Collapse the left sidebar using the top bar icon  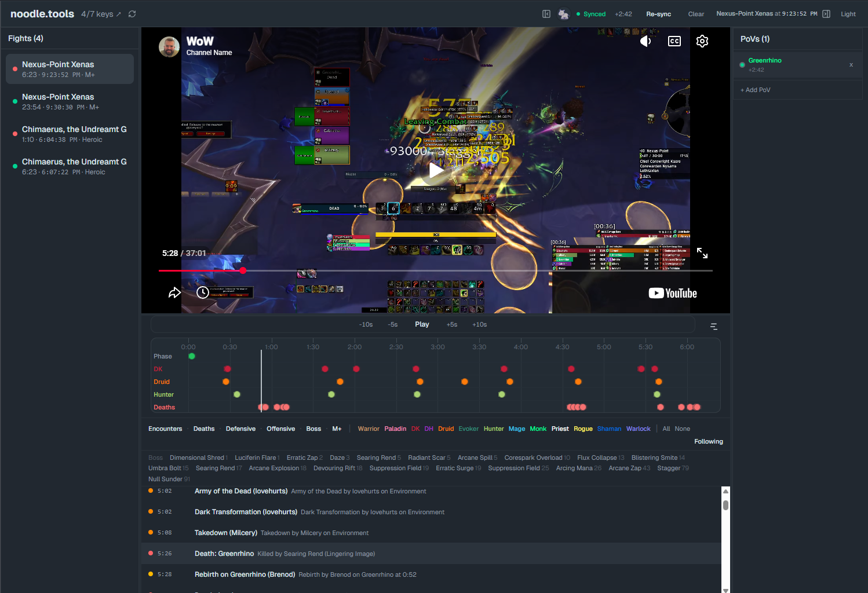[x=546, y=13]
